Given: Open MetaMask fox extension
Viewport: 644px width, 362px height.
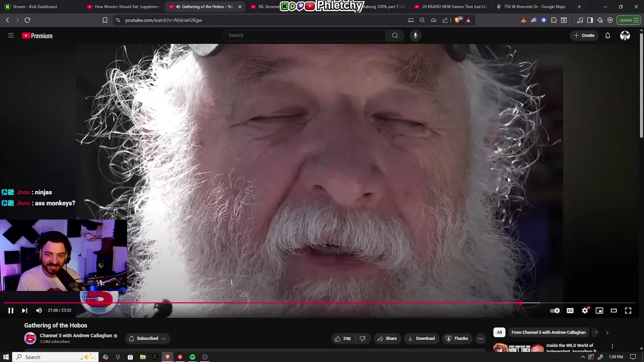Looking at the screenshot, I should pyautogui.click(x=524, y=20).
